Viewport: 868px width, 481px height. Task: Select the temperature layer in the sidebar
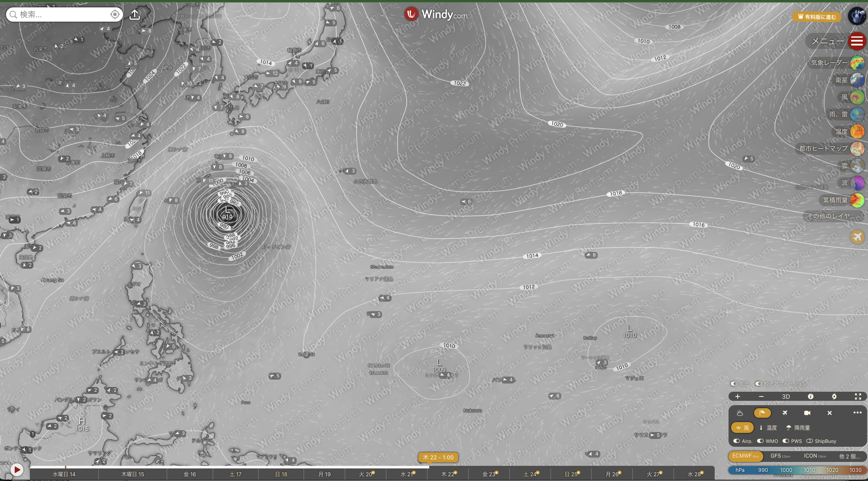point(857,131)
